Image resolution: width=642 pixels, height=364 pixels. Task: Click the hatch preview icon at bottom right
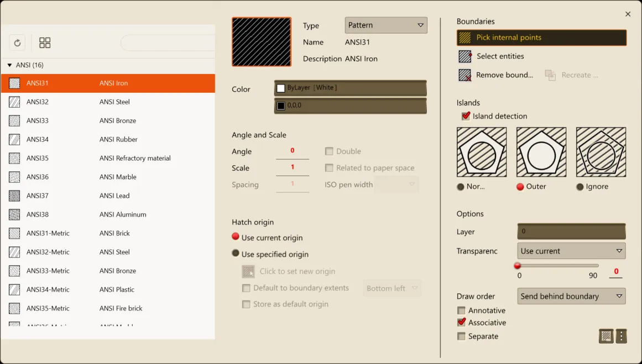point(606,336)
